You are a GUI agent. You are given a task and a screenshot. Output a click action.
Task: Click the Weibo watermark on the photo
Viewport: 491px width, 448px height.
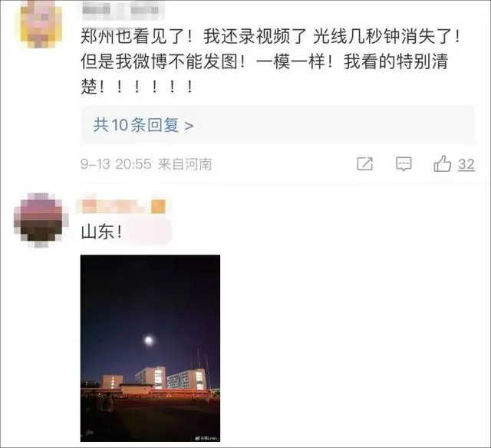click(207, 438)
